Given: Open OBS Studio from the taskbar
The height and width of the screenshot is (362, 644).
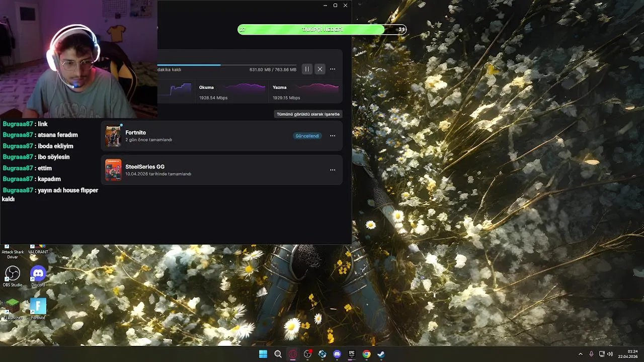Looking at the screenshot, I should pos(307,354).
